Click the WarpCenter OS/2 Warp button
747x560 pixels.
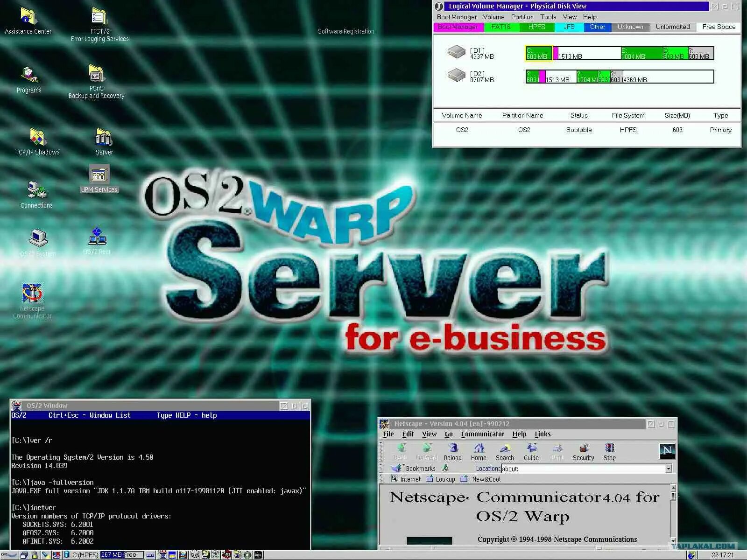(9, 555)
